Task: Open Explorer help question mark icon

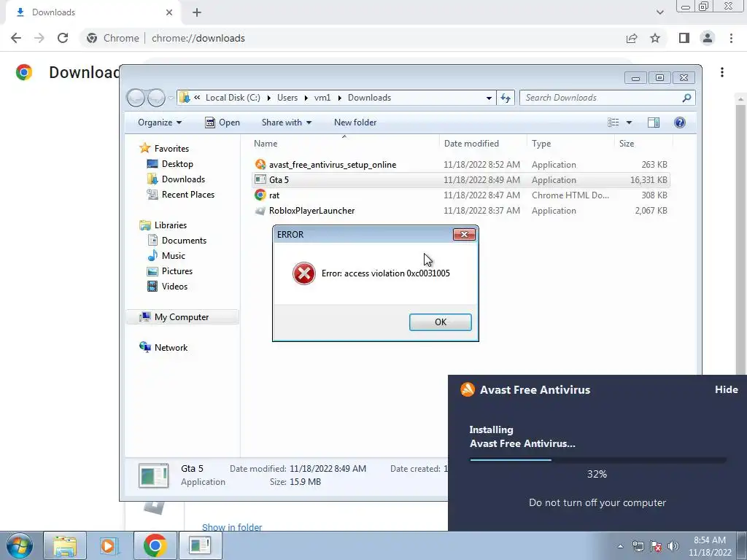Action: 680,122
